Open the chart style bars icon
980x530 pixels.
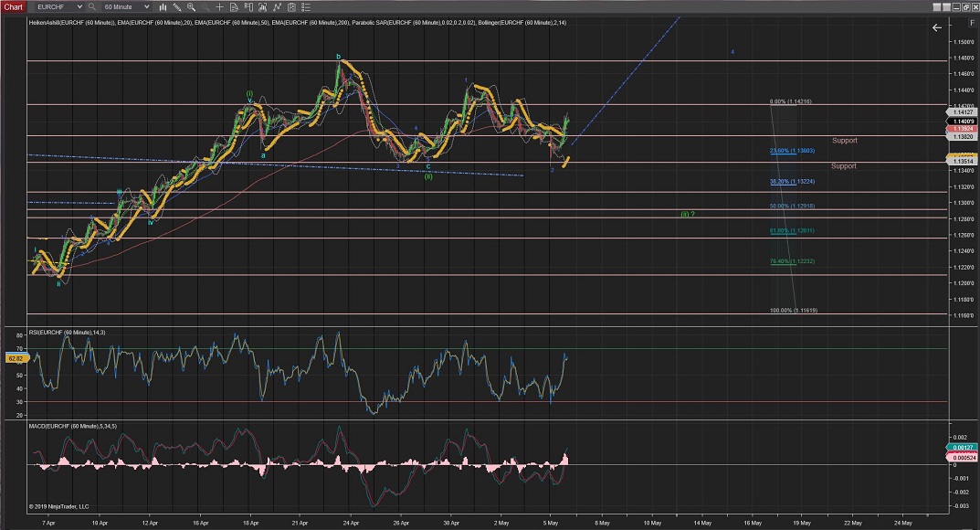point(163,6)
